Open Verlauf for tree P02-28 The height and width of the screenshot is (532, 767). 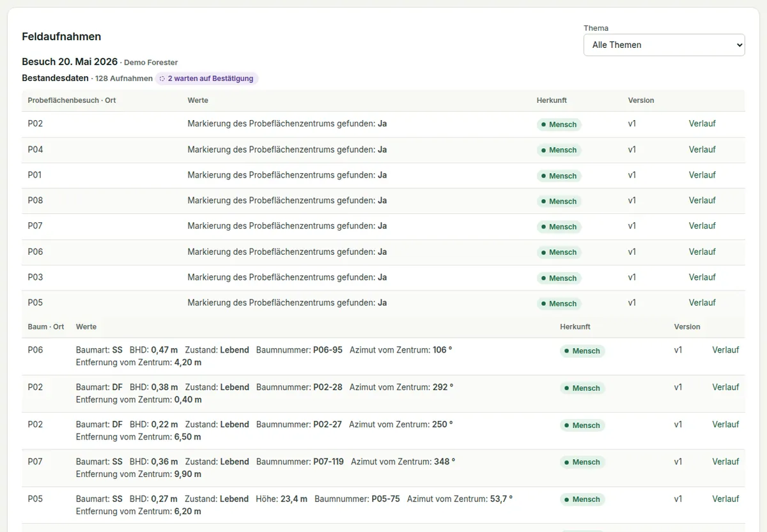[x=725, y=387]
